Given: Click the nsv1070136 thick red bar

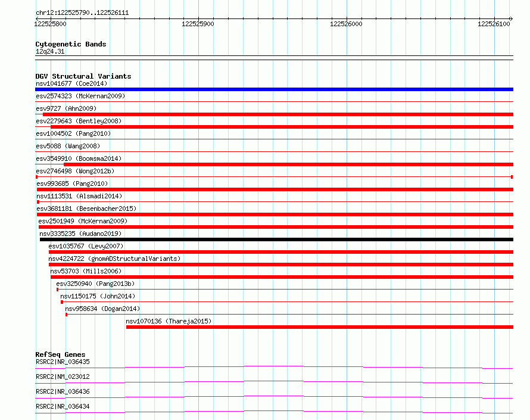Looking at the screenshot, I should (x=320, y=327).
